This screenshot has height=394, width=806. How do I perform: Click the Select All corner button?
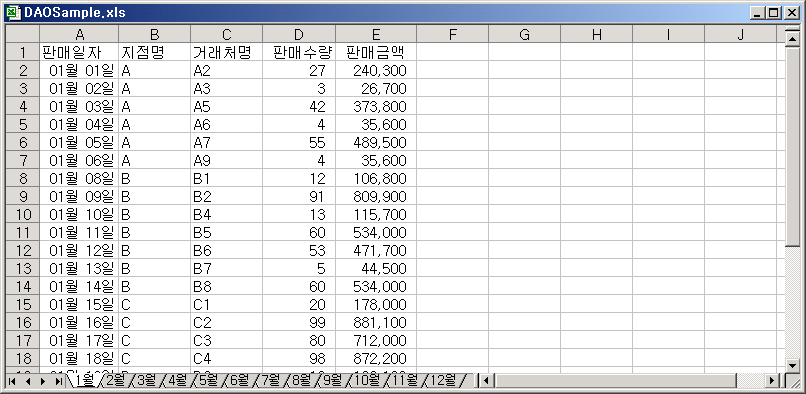(x=23, y=34)
